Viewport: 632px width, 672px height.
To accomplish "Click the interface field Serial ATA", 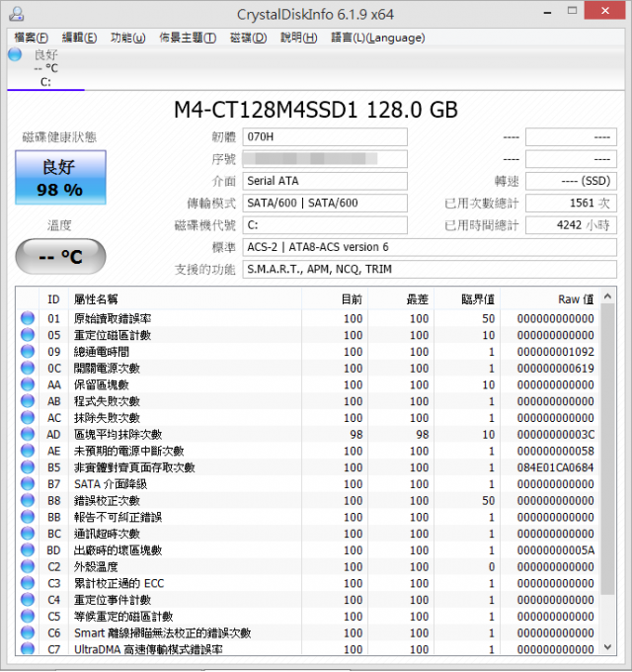I will click(x=325, y=181).
